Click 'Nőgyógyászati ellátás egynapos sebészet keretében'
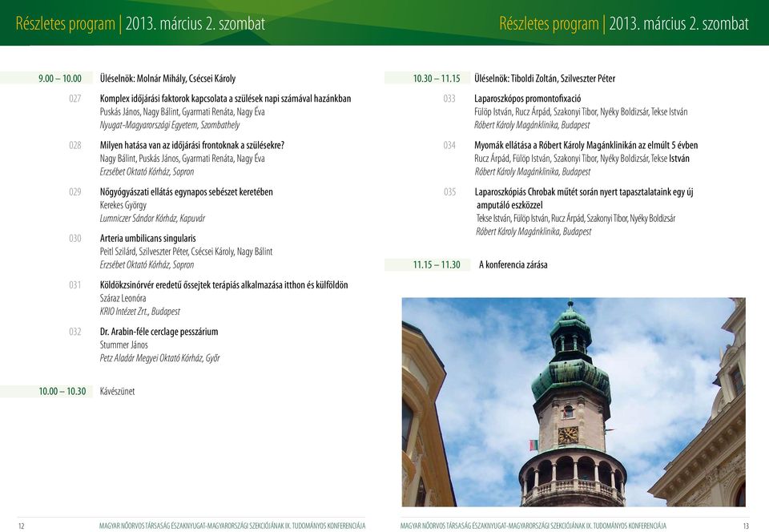The height and width of the screenshot is (532, 769). [187, 191]
